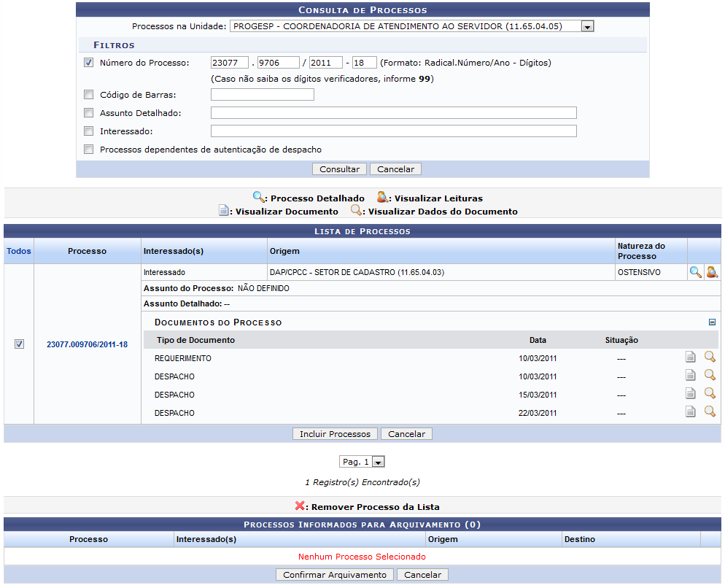Click Visualizar Leituras icon in process row
725x588 pixels.
[712, 272]
